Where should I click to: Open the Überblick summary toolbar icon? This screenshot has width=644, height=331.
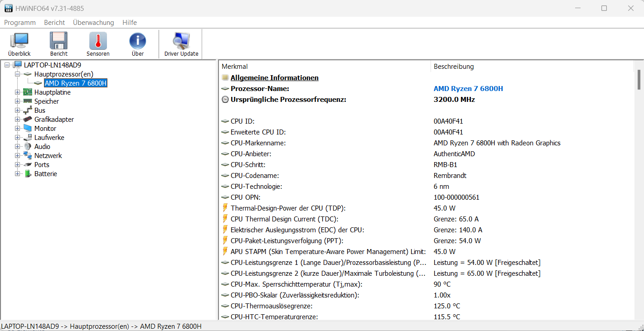tap(19, 41)
